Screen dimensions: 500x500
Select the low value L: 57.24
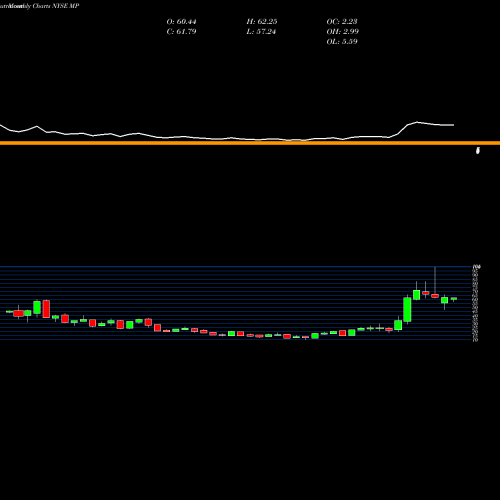(x=261, y=32)
